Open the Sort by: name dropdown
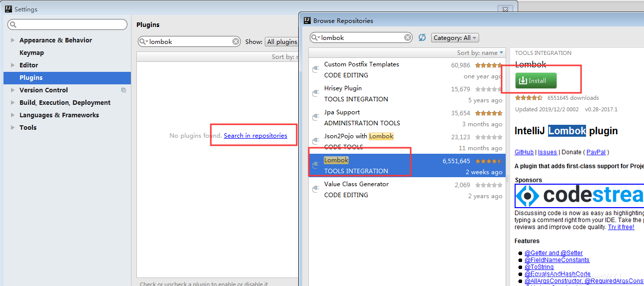 coord(480,52)
